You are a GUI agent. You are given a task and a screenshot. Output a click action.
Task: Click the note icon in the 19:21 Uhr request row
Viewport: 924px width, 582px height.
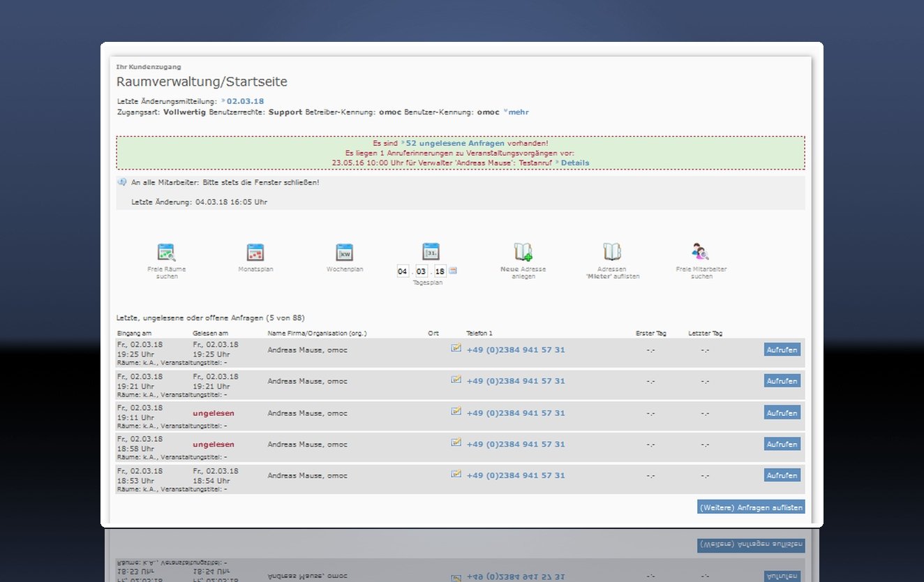tap(456, 380)
